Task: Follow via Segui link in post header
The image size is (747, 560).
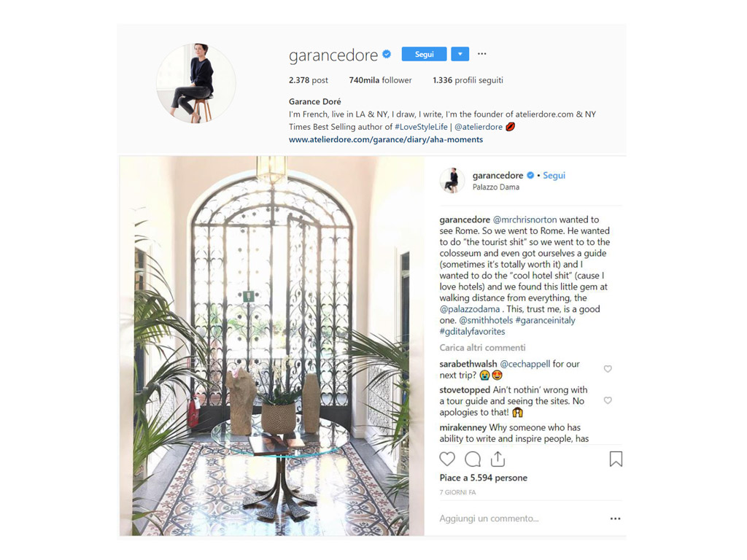Action: (x=554, y=175)
